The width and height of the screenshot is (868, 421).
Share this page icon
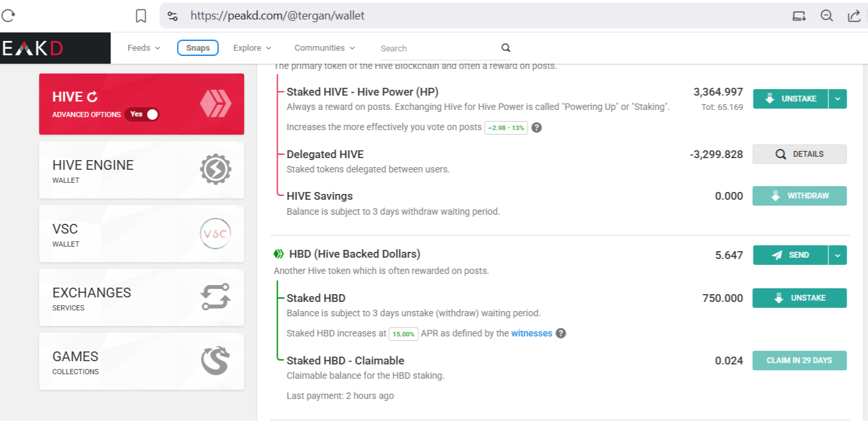click(x=854, y=16)
